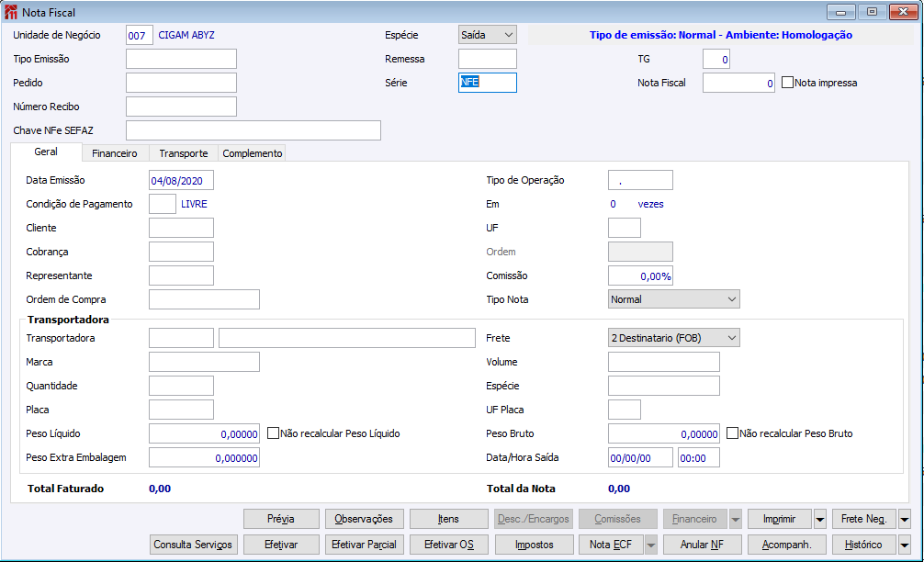
Task: Click Efetivar OS button
Action: click(448, 545)
